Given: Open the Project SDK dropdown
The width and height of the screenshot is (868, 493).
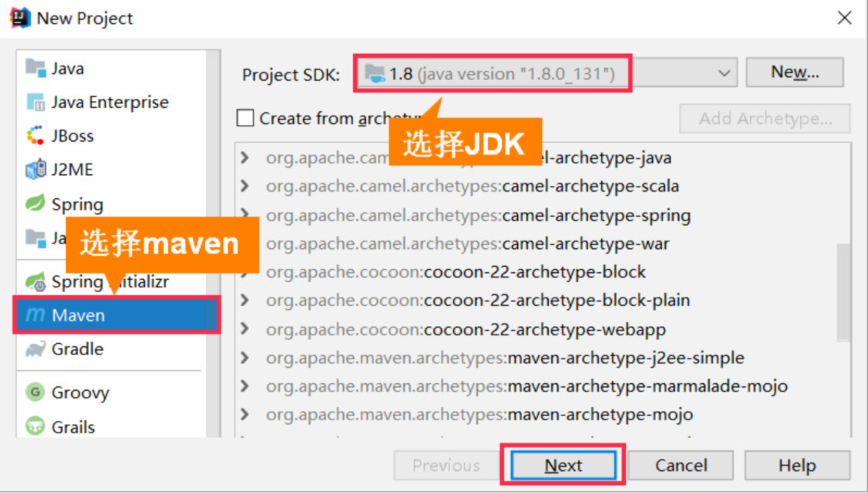Looking at the screenshot, I should [x=545, y=73].
